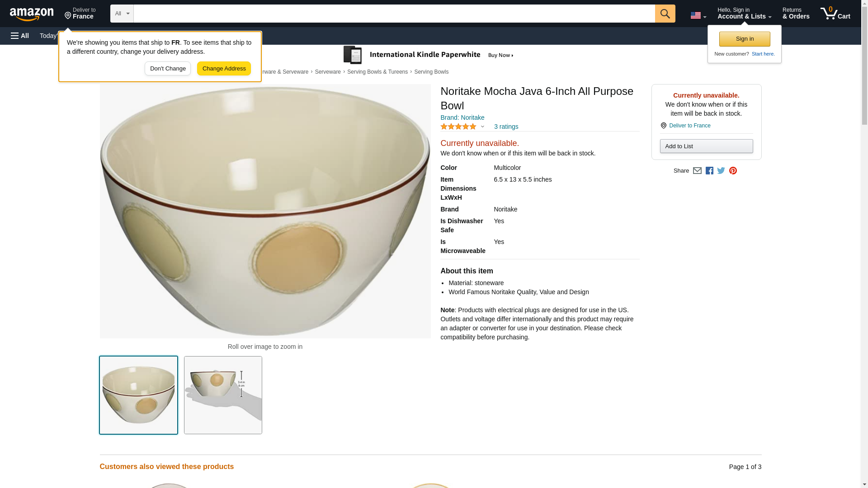
Task: Open the shopping cart
Action: [835, 14]
